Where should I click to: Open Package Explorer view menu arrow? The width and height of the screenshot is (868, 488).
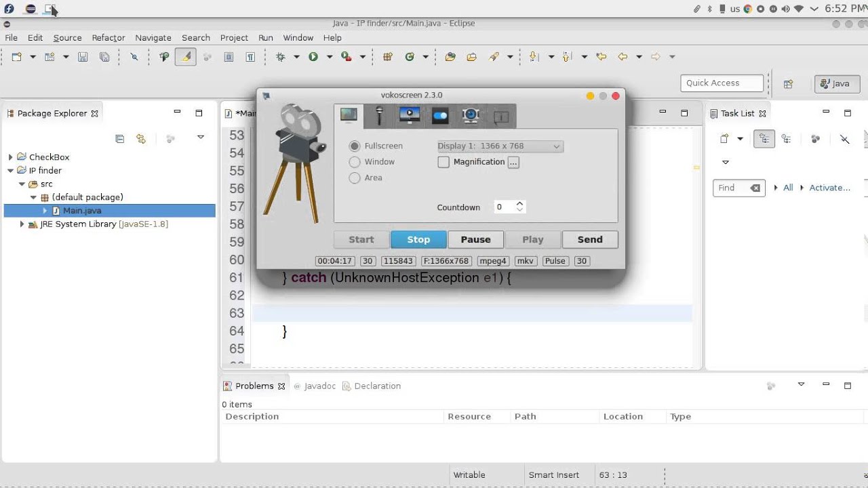click(201, 138)
